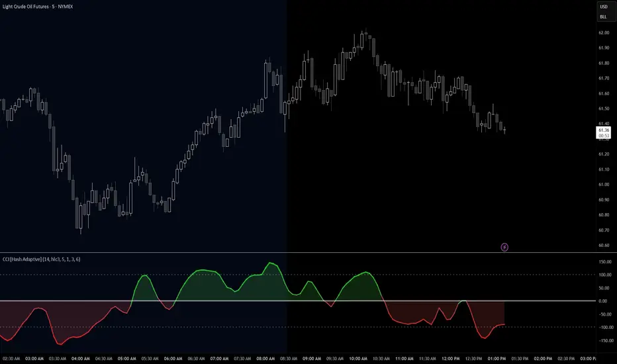Click the 0.00 CCI zero level label

[603, 301]
